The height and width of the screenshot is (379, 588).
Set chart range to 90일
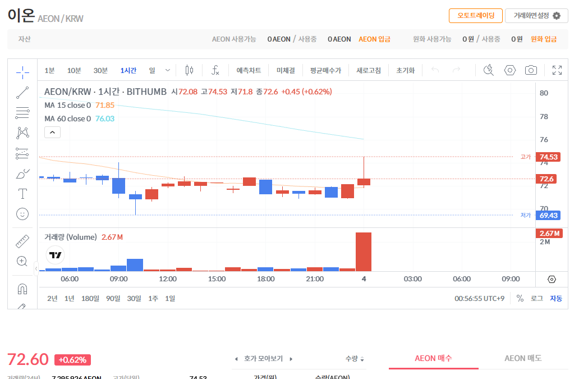click(x=113, y=298)
